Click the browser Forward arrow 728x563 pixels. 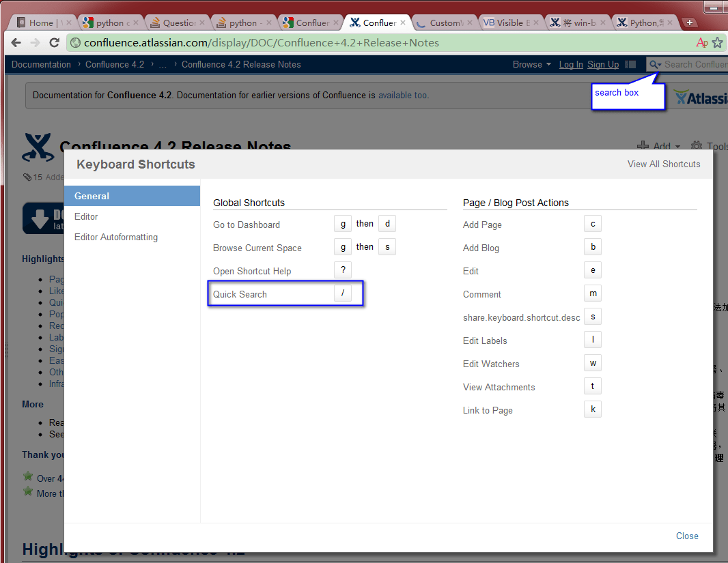(x=36, y=43)
